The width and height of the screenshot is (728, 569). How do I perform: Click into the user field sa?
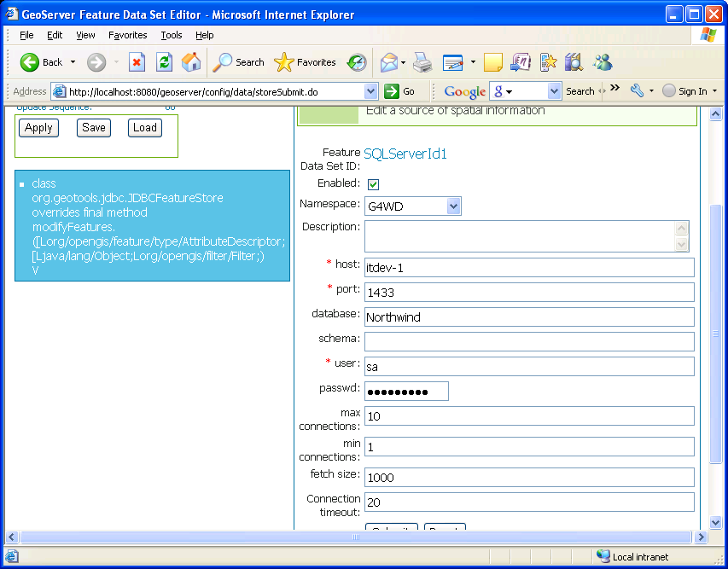click(529, 366)
